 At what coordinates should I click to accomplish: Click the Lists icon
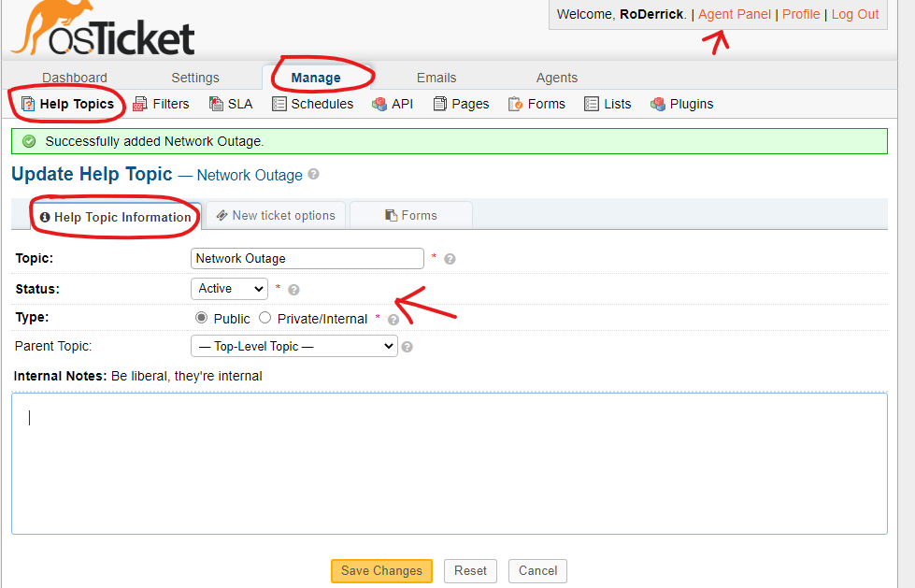(591, 104)
